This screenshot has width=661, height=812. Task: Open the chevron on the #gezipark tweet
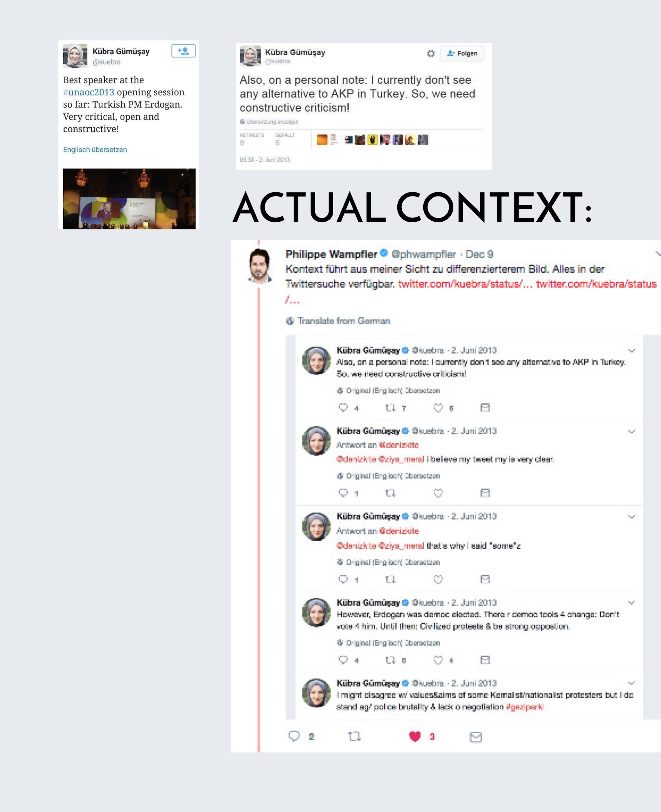coord(631,683)
